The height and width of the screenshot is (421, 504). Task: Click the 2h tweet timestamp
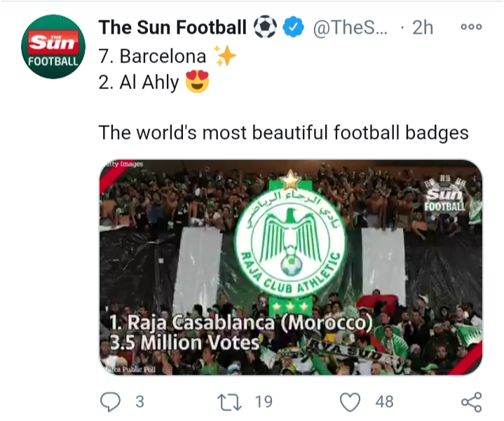coord(423,27)
